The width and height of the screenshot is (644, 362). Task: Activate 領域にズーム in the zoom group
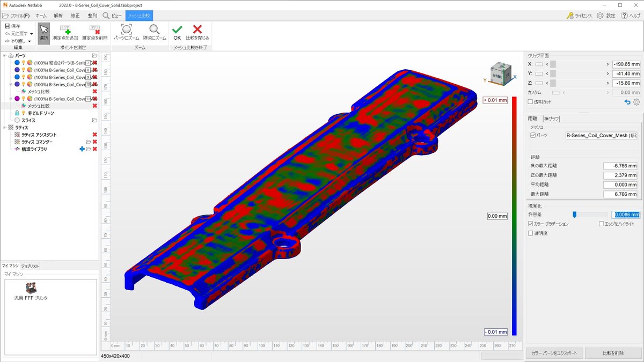point(153,31)
